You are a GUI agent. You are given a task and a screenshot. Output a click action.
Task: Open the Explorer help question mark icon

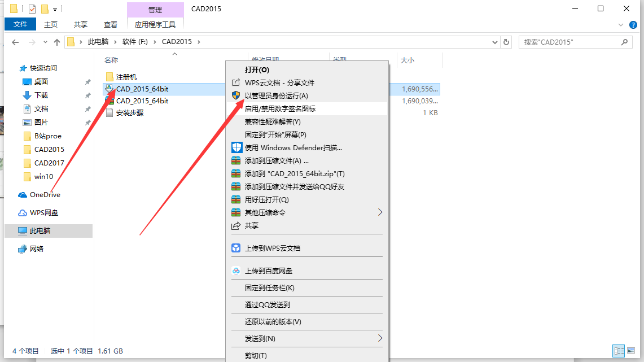click(x=633, y=25)
